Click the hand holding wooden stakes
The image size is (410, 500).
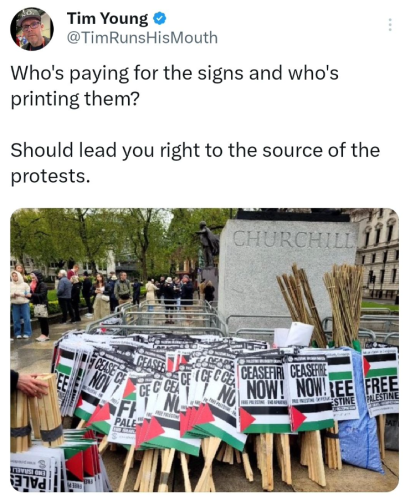tap(29, 384)
